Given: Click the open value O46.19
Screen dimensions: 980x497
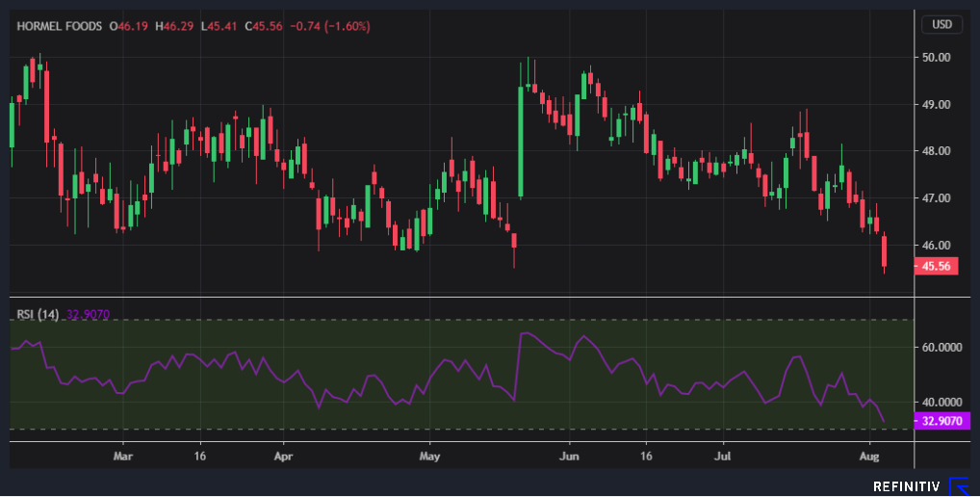Looking at the screenshot, I should [x=129, y=26].
